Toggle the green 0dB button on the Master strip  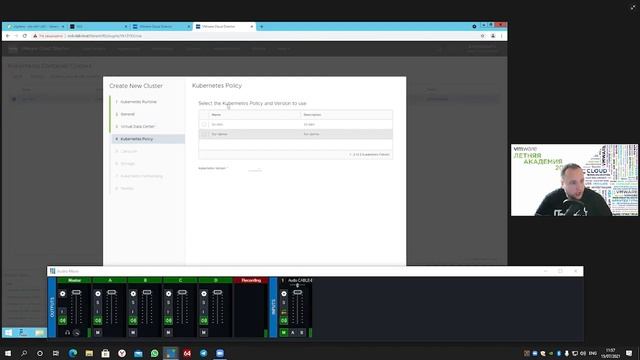pos(62,321)
